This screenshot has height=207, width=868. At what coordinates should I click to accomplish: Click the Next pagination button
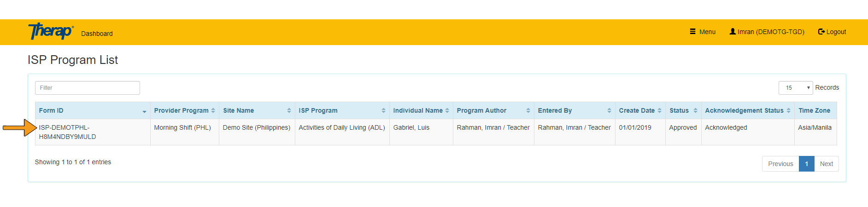(827, 164)
